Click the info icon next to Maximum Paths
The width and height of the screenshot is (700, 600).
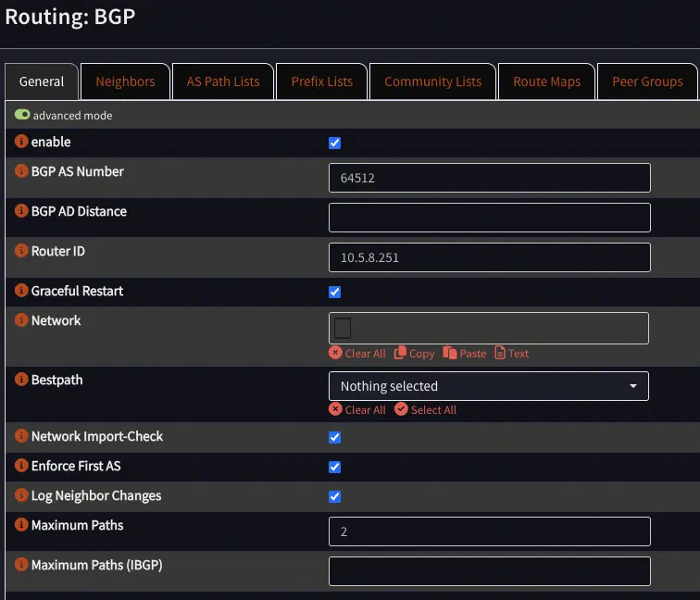21,525
